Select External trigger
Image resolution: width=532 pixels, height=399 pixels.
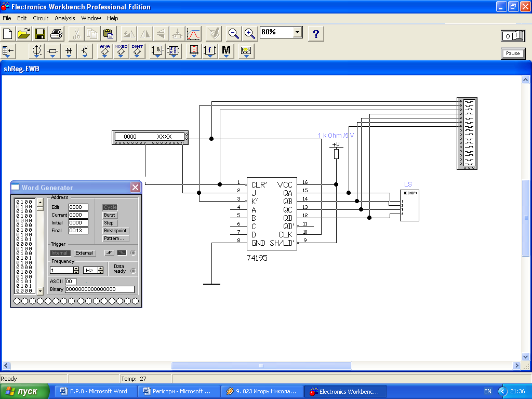pyautogui.click(x=84, y=253)
